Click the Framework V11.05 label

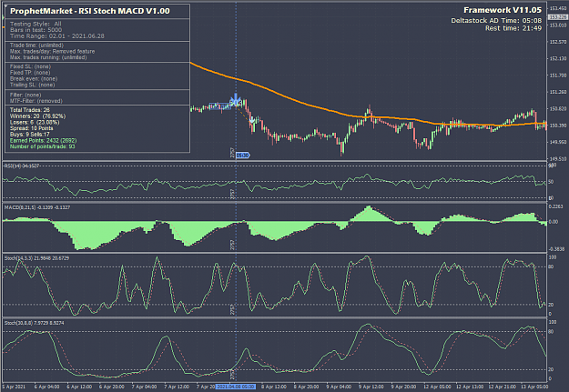coord(503,10)
